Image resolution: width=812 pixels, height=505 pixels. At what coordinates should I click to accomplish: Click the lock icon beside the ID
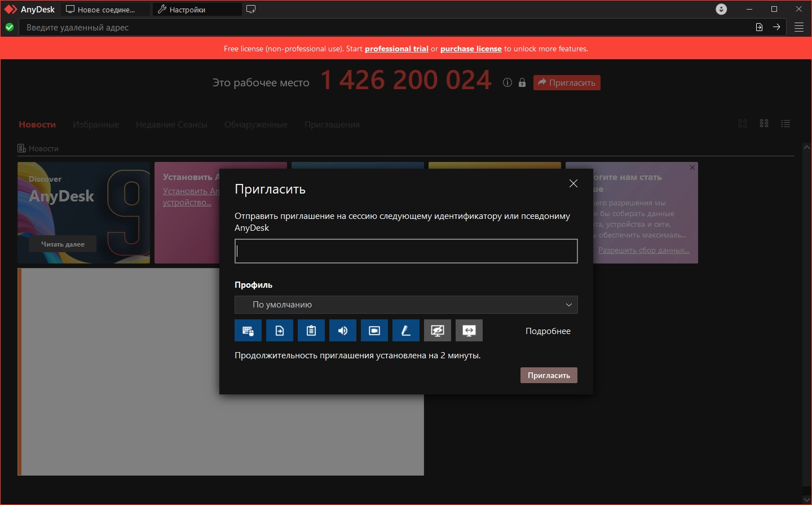(x=522, y=82)
